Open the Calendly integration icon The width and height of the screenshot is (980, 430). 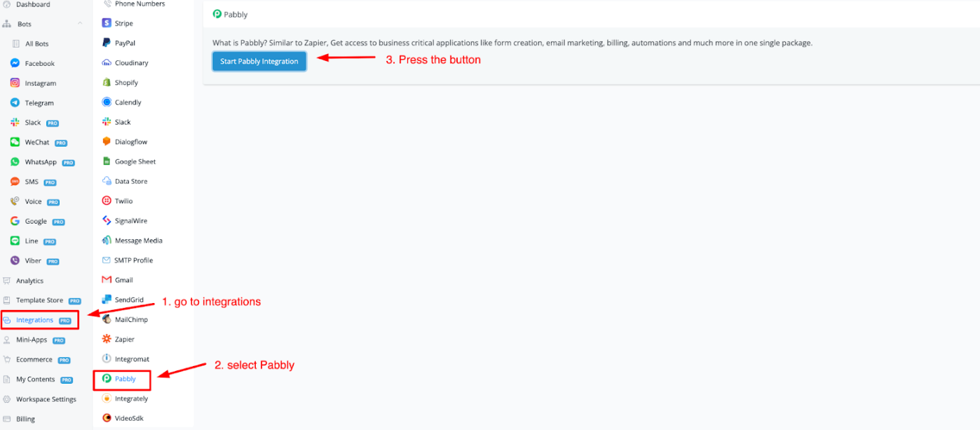[x=107, y=102]
